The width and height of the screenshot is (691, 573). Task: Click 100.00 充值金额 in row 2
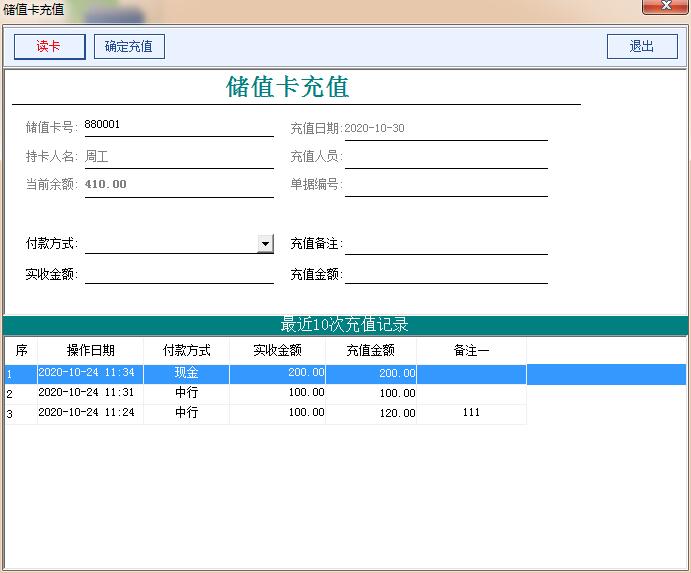click(x=371, y=394)
